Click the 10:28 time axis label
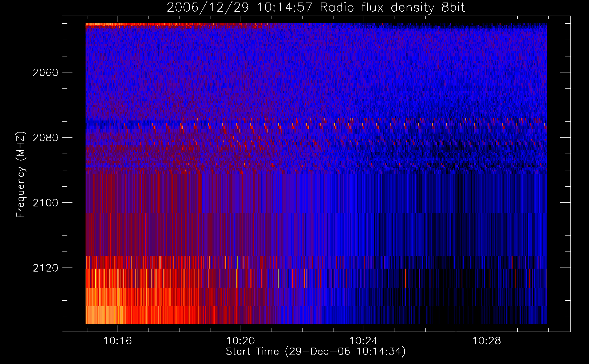 coord(487,341)
